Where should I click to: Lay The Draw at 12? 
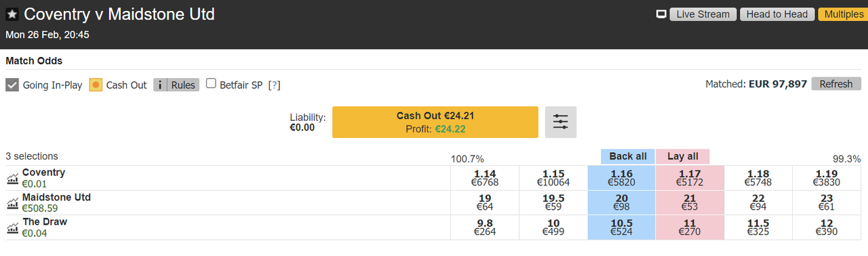coord(827,227)
